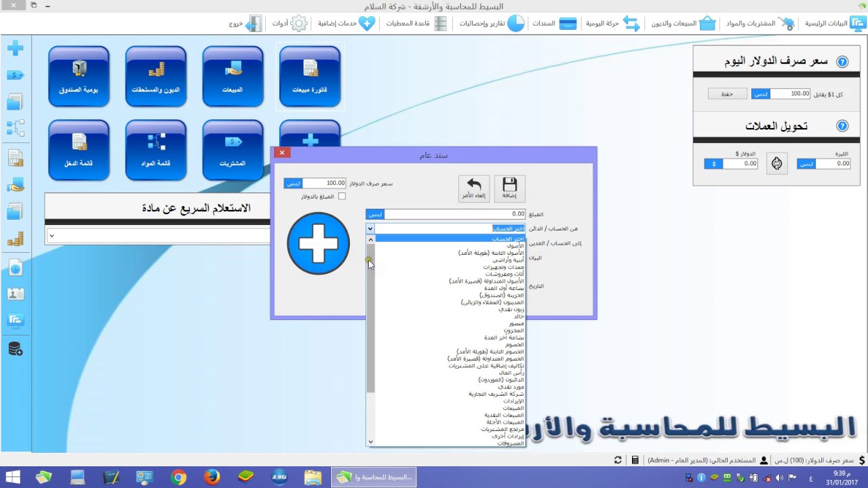Click the account list scrollbar up arrow
This screenshot has height=488, width=868.
[370, 239]
